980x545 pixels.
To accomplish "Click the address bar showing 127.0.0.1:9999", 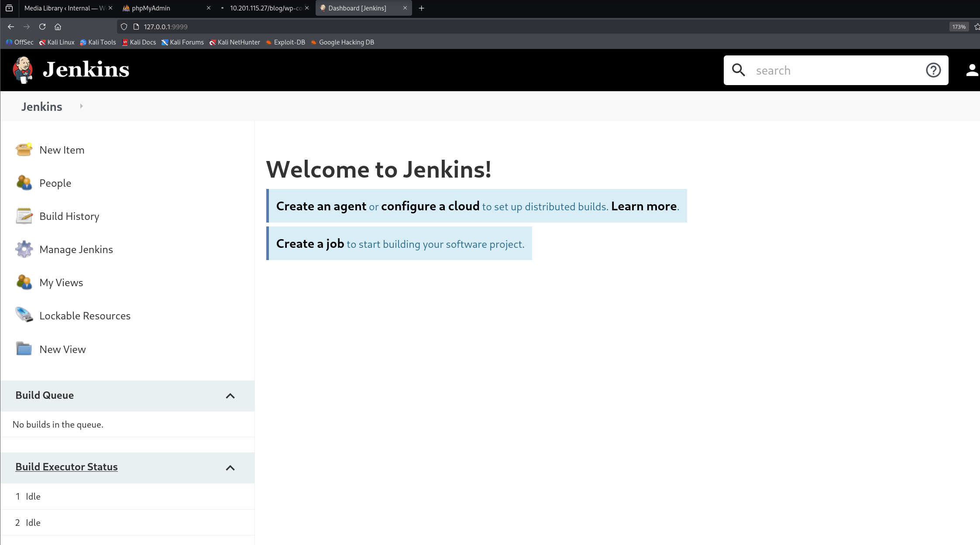I will 533,27.
